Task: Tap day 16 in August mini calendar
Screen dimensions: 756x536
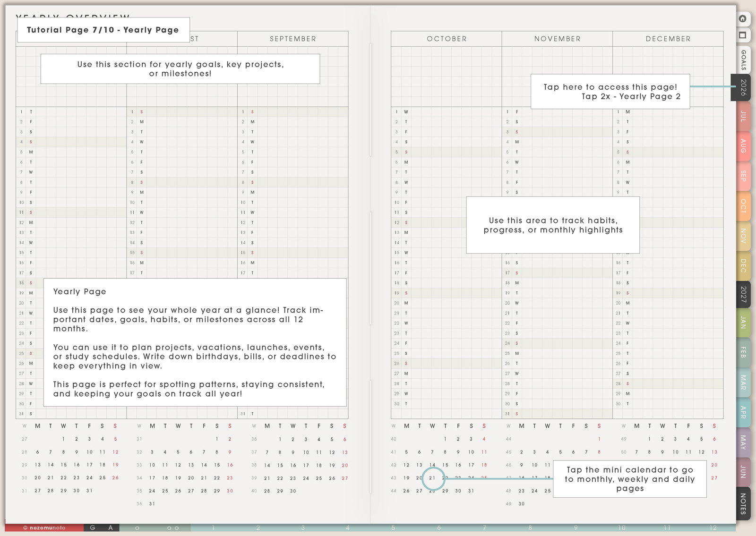Action: click(230, 465)
